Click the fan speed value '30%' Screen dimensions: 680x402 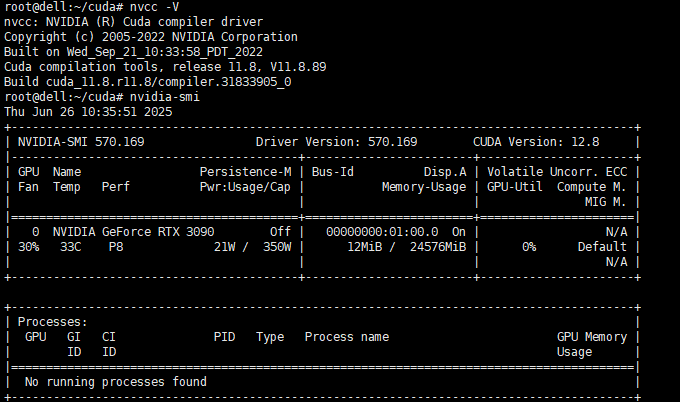point(29,247)
